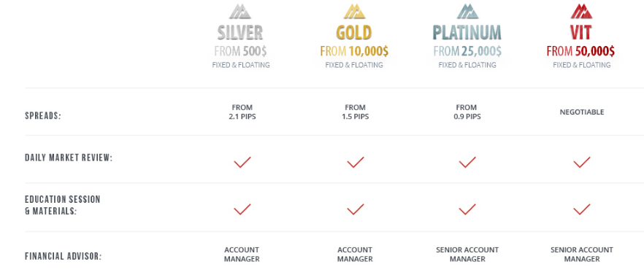Click the Platinum account mountain logo icon
This screenshot has height=275, width=644.
pyautogui.click(x=467, y=11)
